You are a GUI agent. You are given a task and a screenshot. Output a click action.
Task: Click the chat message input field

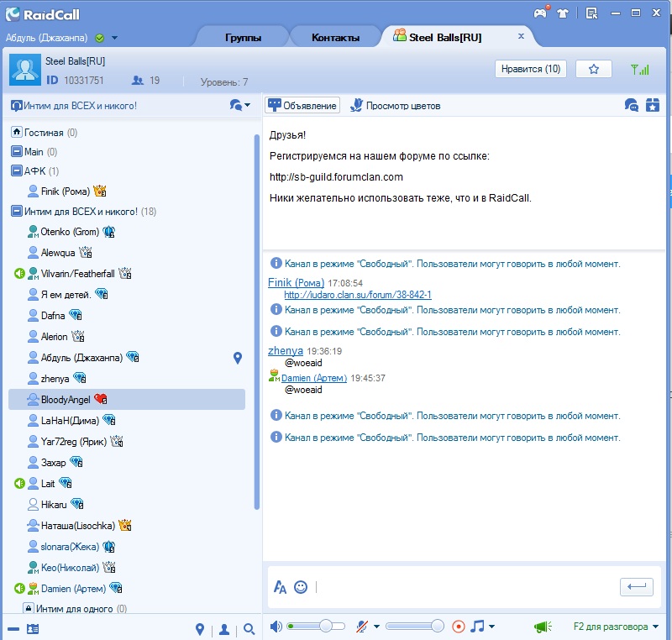(465, 587)
